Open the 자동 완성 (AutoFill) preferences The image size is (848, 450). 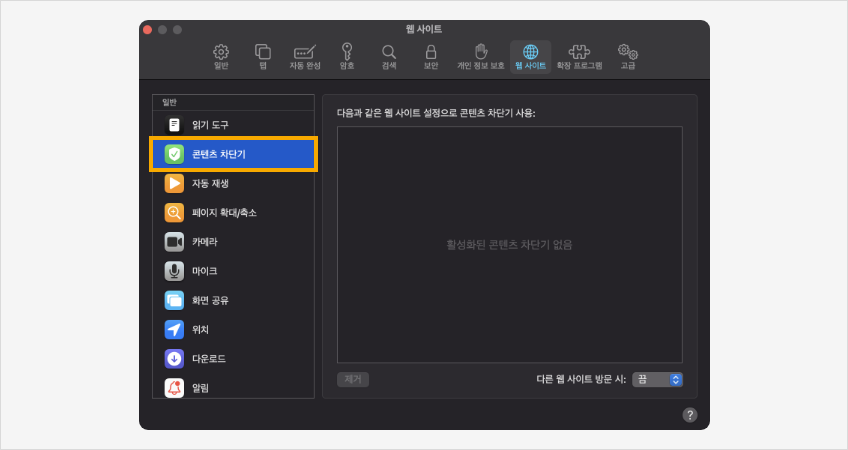pyautogui.click(x=305, y=56)
